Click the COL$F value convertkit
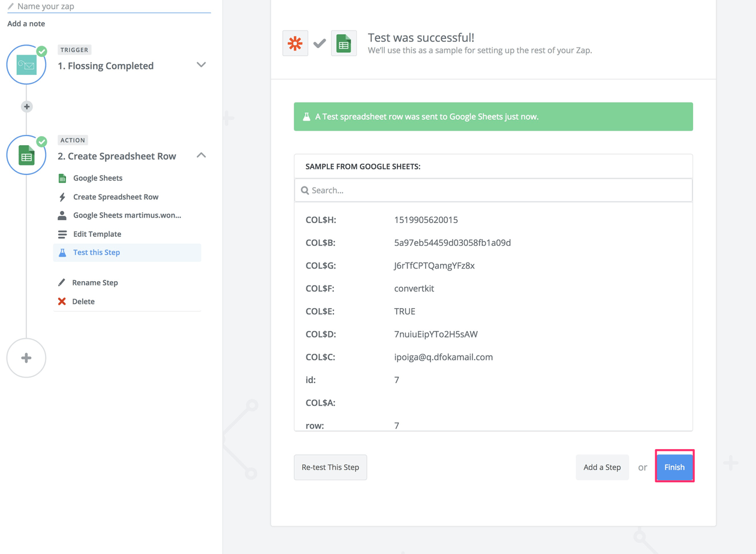The width and height of the screenshot is (756, 554). (414, 288)
